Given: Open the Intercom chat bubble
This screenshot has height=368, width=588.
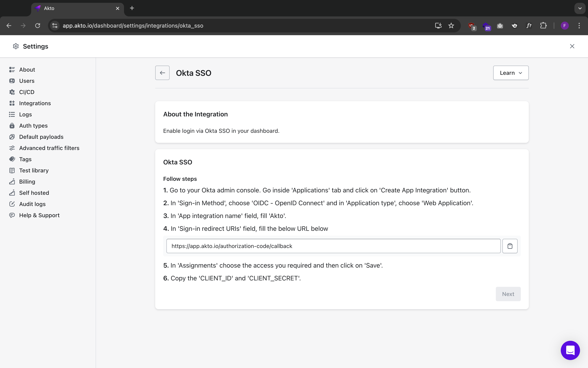Looking at the screenshot, I should [570, 350].
